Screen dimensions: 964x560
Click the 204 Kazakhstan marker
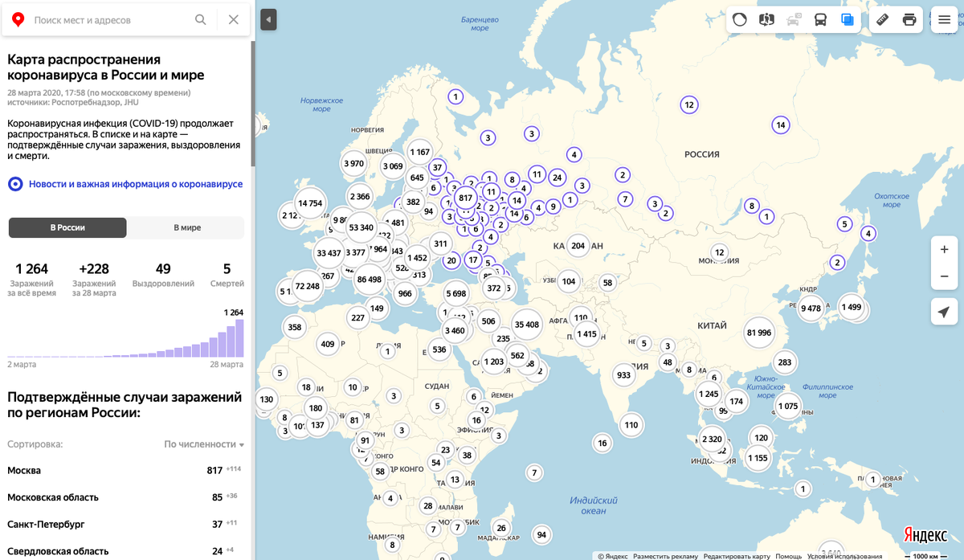pos(578,246)
